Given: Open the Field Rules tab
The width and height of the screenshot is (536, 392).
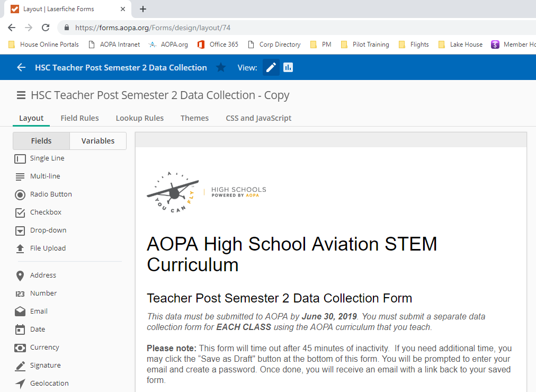Looking at the screenshot, I should pos(79,118).
